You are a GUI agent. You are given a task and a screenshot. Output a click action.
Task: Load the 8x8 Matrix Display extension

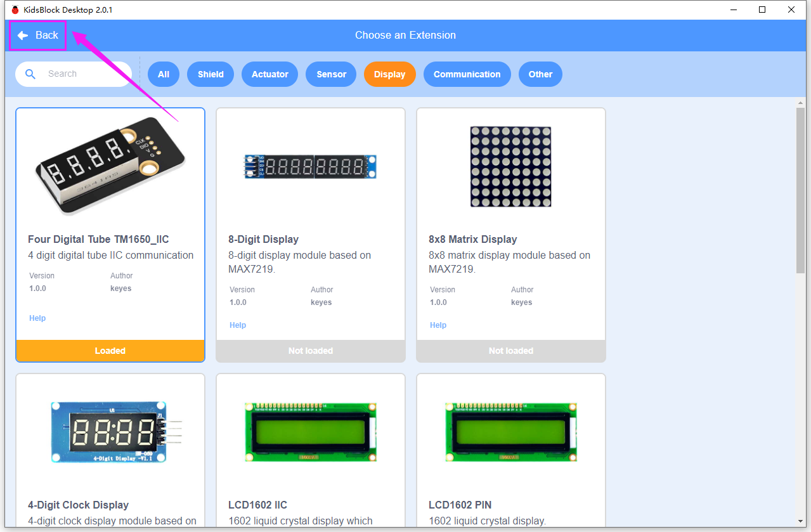pyautogui.click(x=511, y=351)
